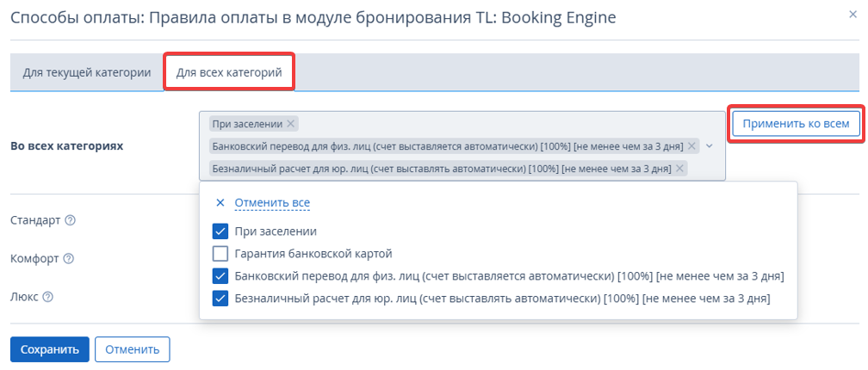Click the Отменить button
Viewport: 868px width, 370px height.
133,349
